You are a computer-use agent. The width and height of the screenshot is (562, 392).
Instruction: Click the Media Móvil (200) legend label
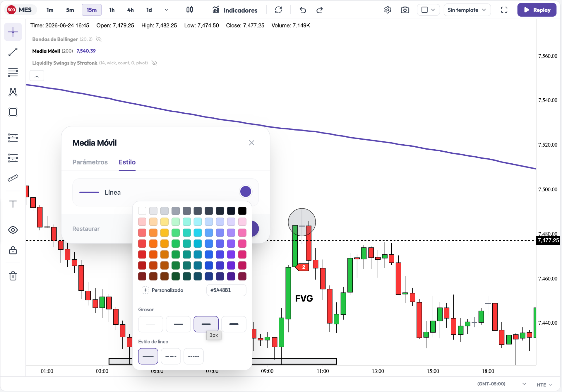pos(53,51)
